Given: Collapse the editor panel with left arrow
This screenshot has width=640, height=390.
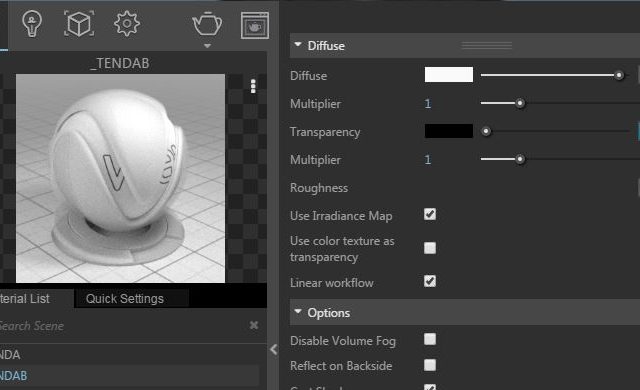Looking at the screenshot, I should click(x=274, y=349).
